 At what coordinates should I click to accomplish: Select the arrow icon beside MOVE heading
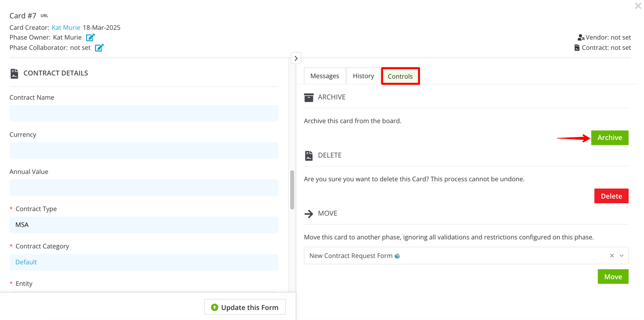pyautogui.click(x=309, y=213)
